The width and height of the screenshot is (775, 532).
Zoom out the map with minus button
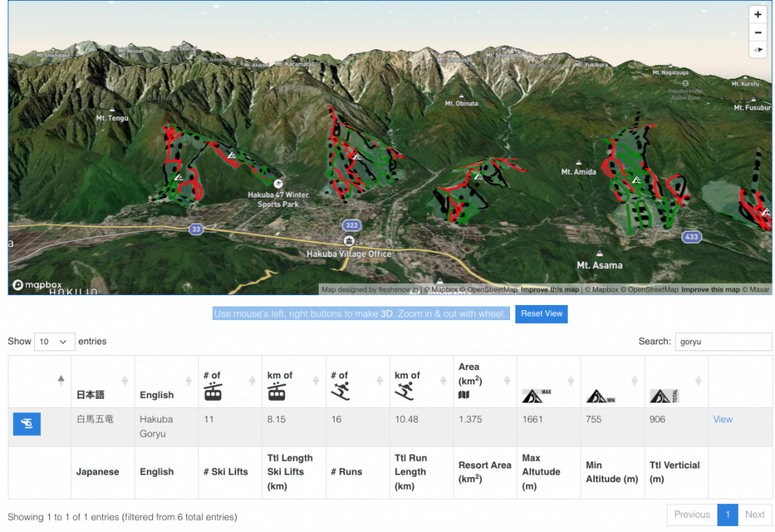click(758, 33)
